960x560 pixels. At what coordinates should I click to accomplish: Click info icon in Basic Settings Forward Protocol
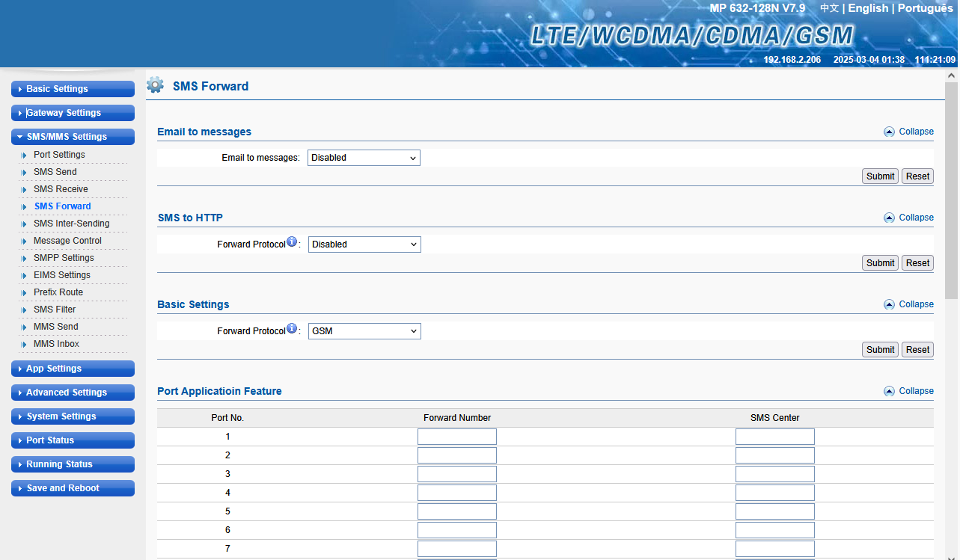pos(292,330)
